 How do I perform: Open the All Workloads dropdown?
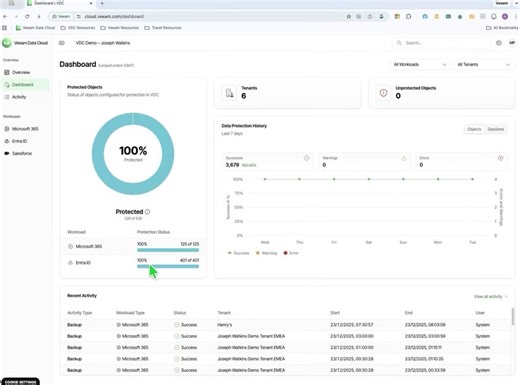click(420, 64)
